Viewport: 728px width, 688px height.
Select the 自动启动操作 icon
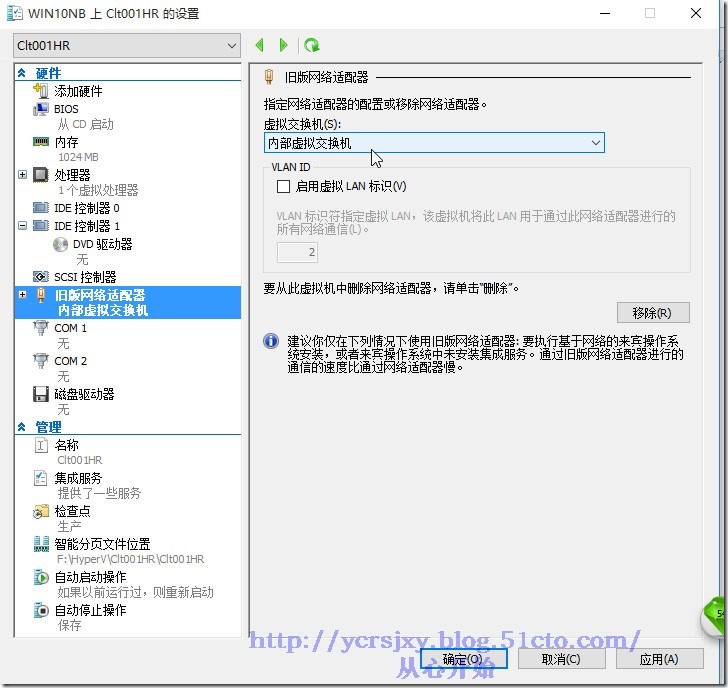click(x=41, y=577)
